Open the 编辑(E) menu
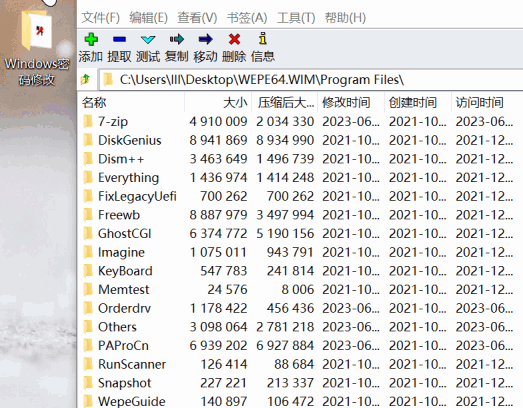523x408 pixels. (x=148, y=17)
